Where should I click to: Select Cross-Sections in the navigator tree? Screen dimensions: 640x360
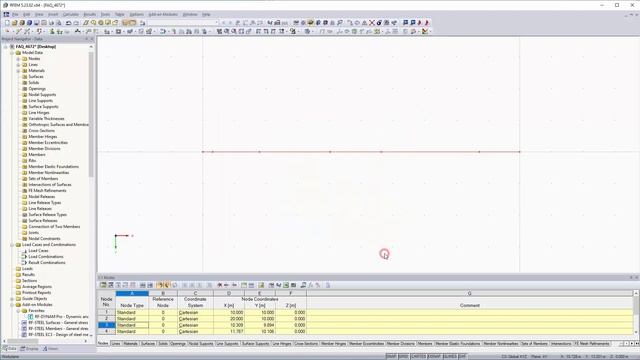point(41,131)
